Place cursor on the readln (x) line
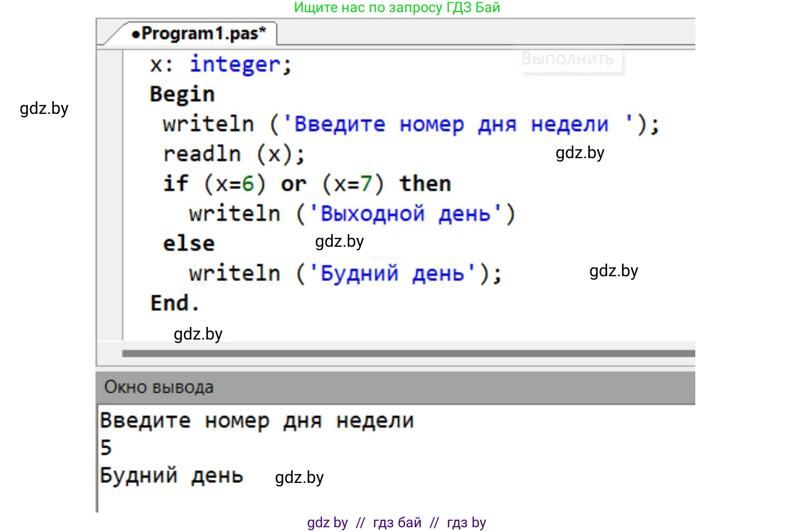 pyautogui.click(x=233, y=154)
